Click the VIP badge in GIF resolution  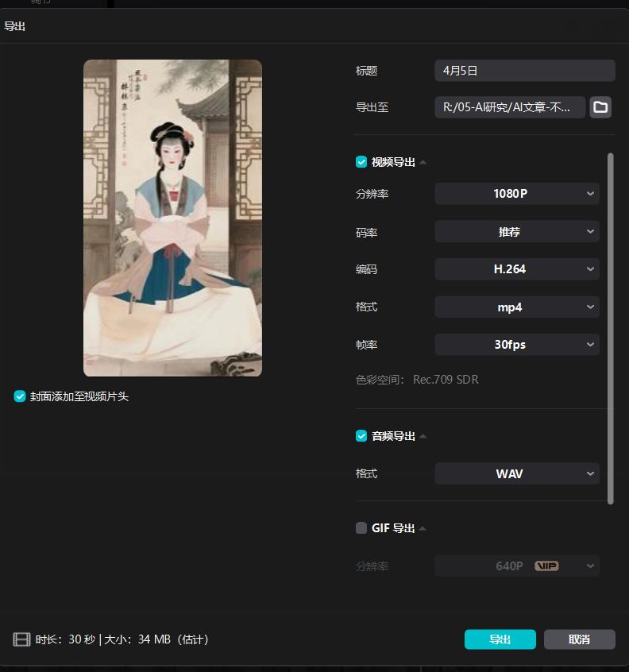[x=546, y=566]
